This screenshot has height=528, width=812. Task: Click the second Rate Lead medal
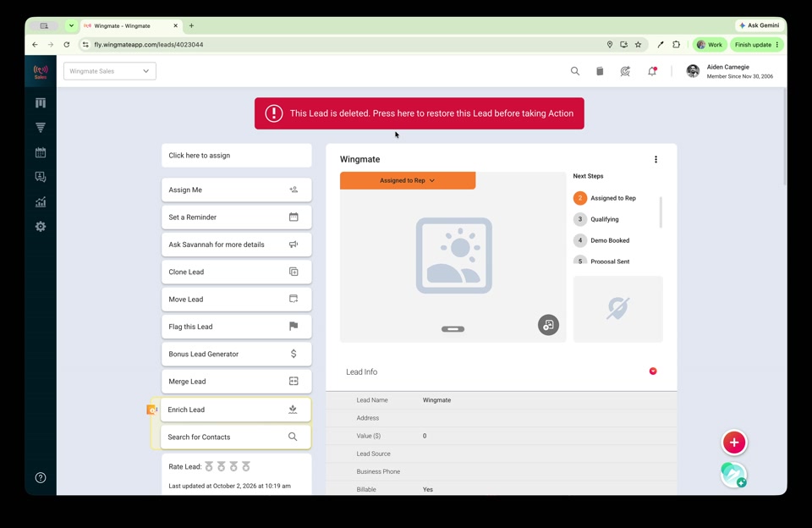click(x=221, y=466)
